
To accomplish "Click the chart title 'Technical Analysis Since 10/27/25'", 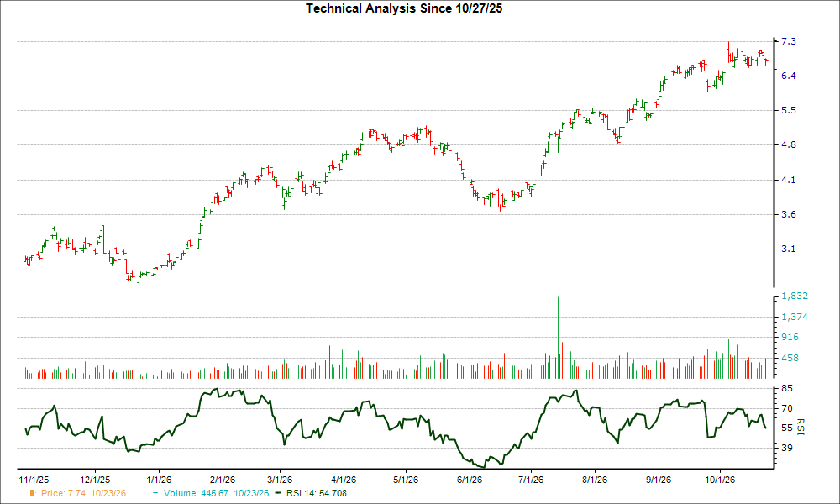I will coord(404,8).
